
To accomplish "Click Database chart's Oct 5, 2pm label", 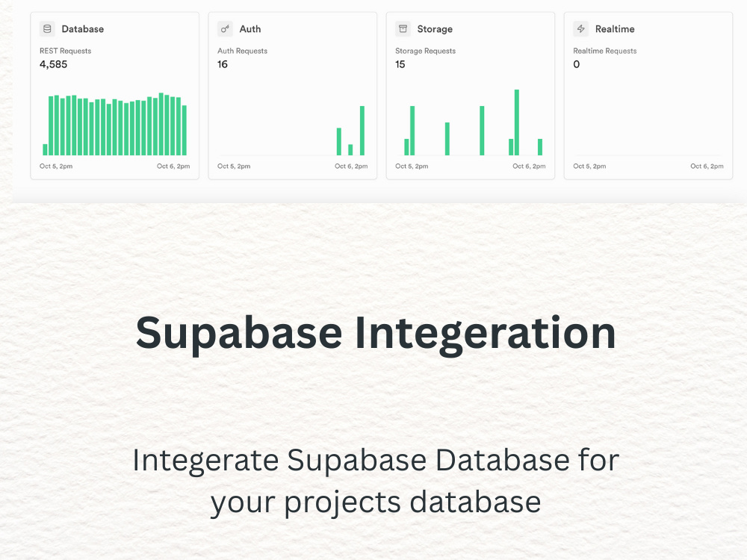I will click(56, 167).
